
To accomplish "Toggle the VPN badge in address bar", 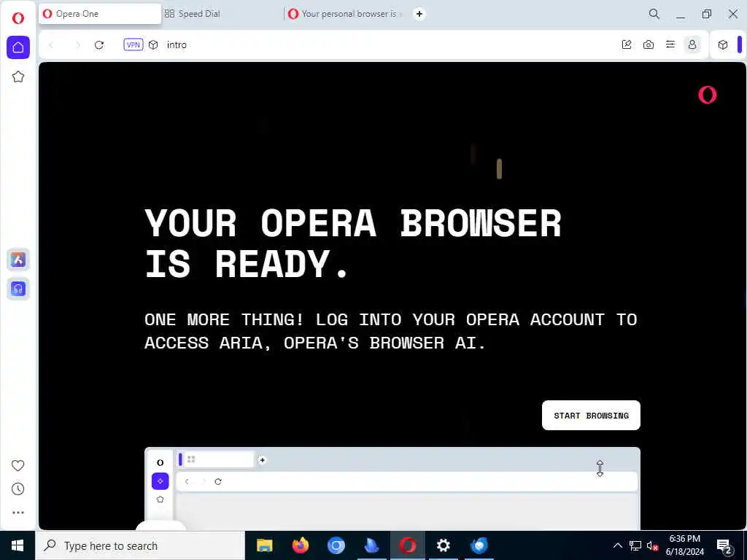I will click(133, 44).
